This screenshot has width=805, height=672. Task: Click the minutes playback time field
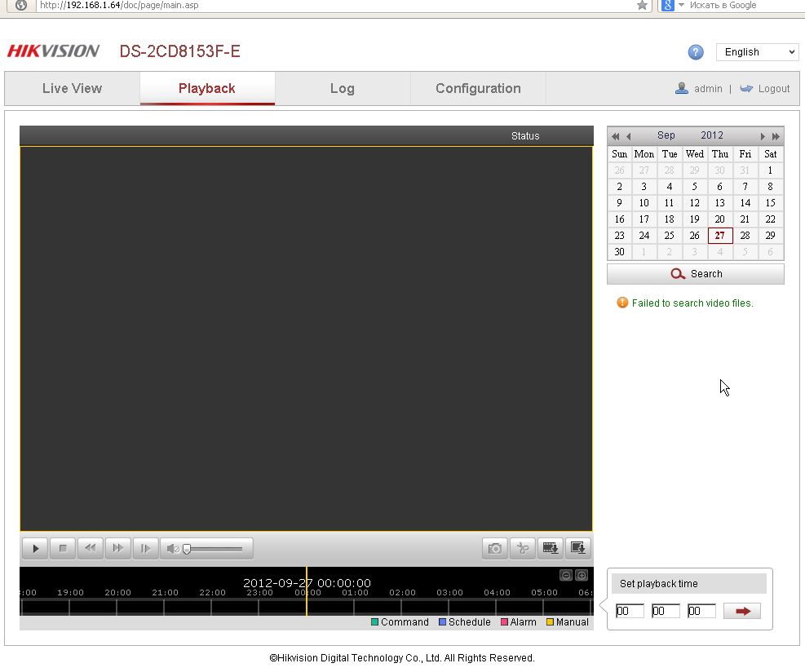point(666,611)
